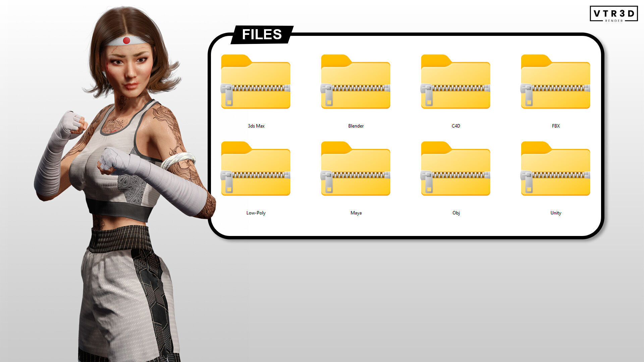Click the 'Unity' file name label

pos(556,213)
